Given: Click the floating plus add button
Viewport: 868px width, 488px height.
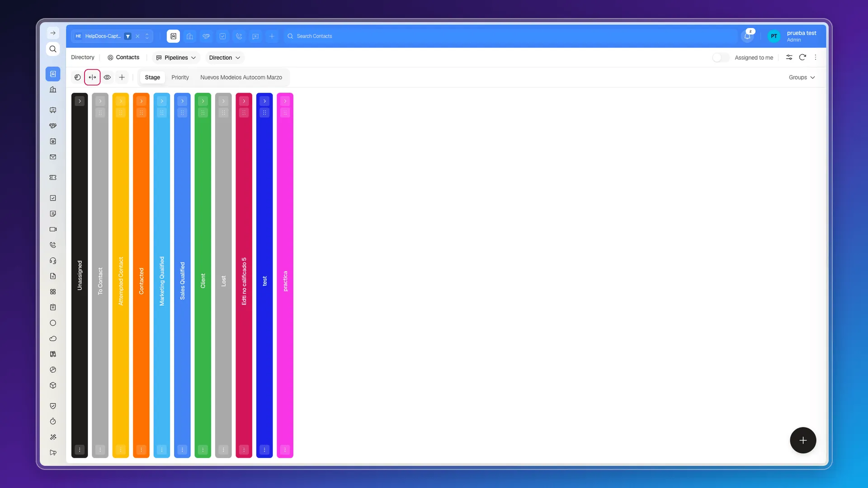Looking at the screenshot, I should coord(803,440).
